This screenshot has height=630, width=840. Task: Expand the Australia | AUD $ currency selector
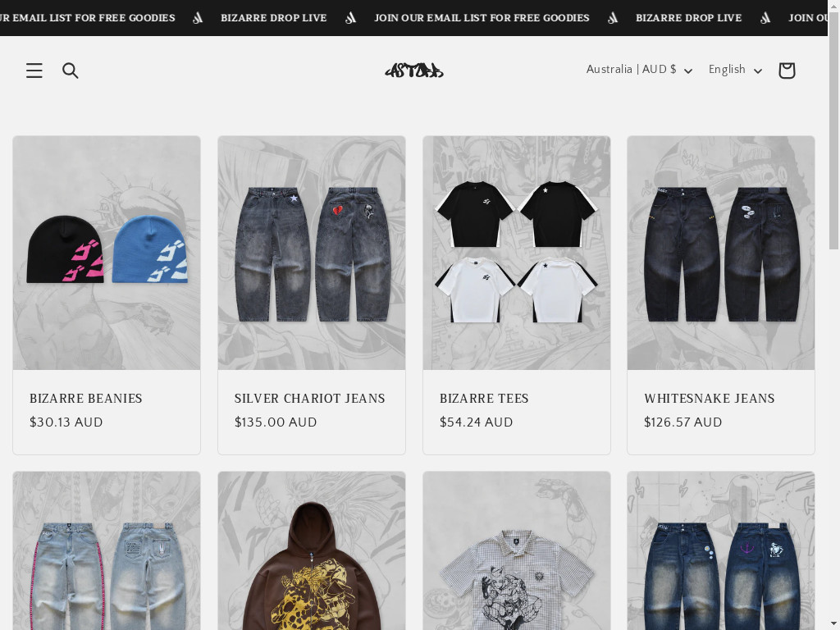click(639, 70)
